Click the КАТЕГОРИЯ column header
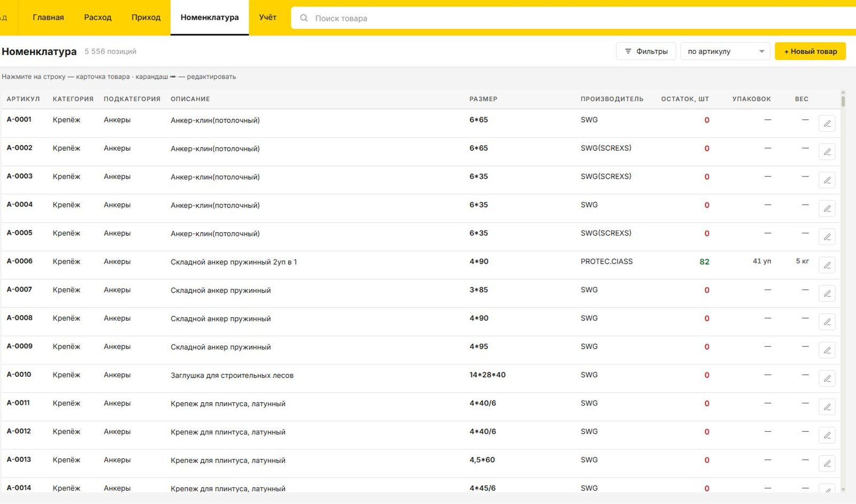 point(73,99)
